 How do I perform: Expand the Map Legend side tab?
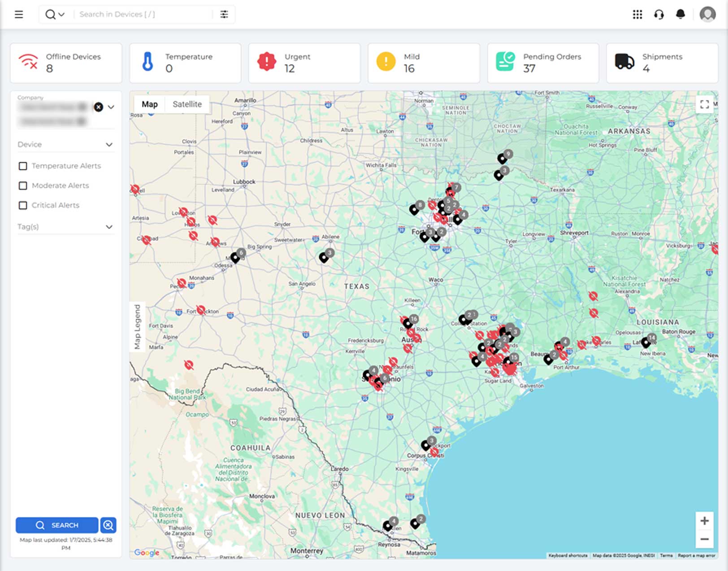(x=137, y=327)
